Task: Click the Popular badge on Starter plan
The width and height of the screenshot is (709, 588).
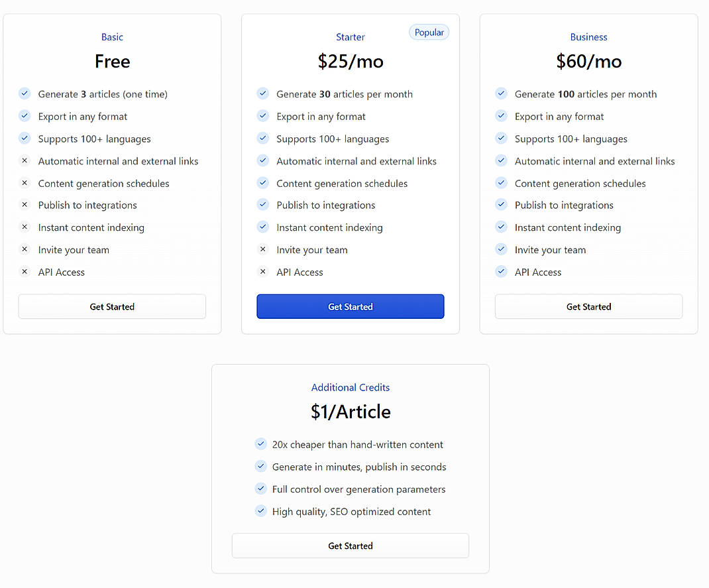Action: 429,32
